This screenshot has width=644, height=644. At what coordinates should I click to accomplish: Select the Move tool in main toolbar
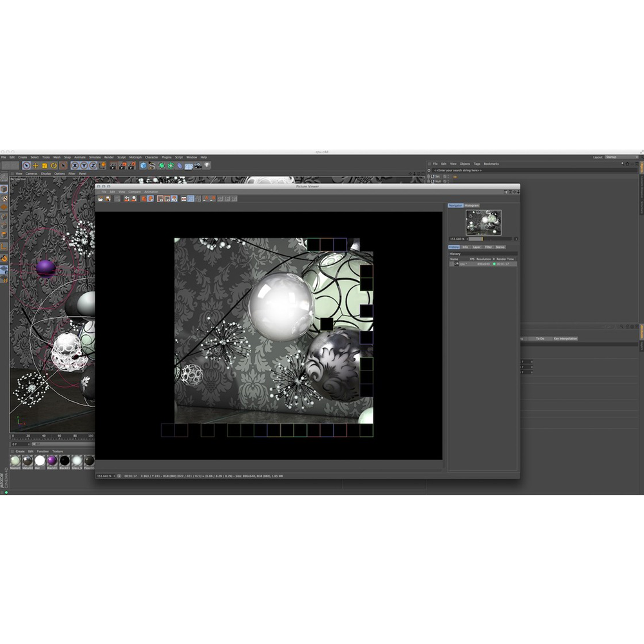pos(35,166)
